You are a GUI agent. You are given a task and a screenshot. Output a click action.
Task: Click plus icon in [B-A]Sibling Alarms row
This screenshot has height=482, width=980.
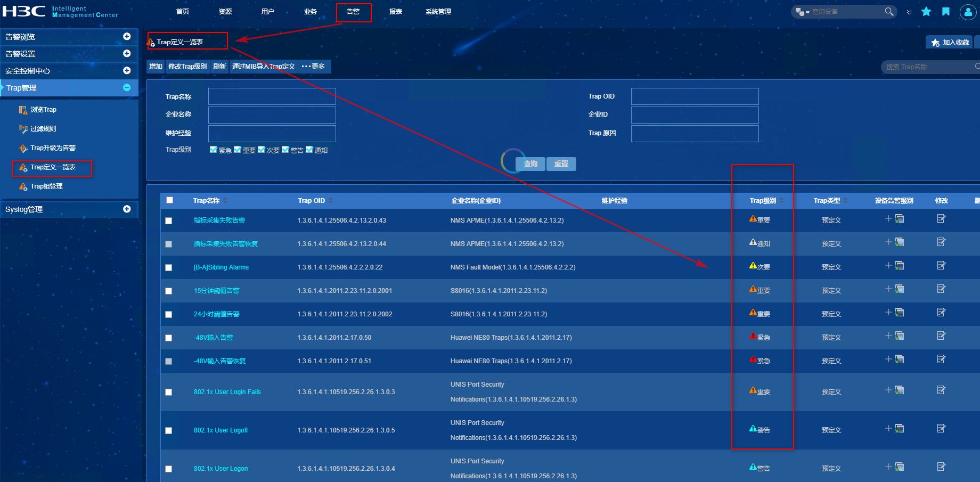tap(888, 265)
